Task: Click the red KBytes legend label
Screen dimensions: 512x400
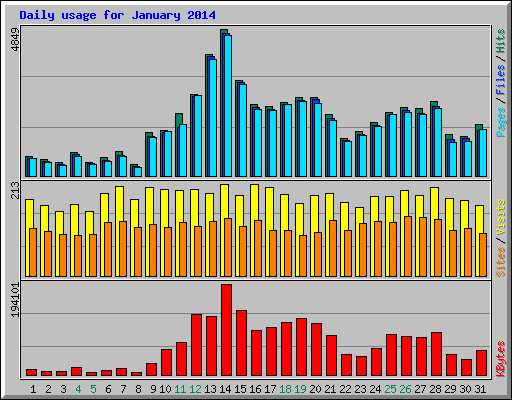Action: click(501, 359)
